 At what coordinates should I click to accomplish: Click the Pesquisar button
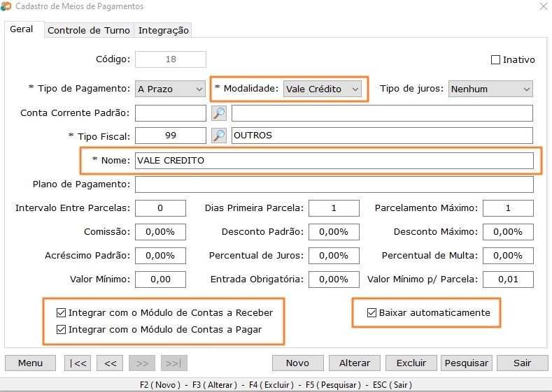467,363
